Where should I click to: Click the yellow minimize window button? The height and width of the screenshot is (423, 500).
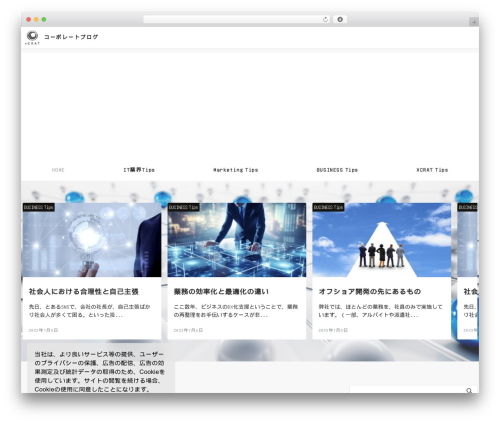click(x=36, y=19)
